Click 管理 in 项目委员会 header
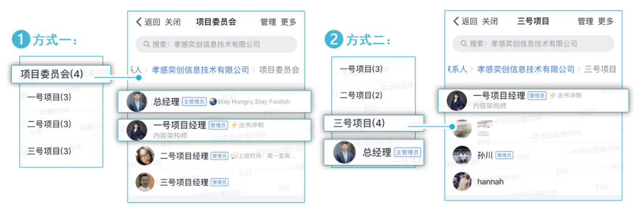 (268, 22)
